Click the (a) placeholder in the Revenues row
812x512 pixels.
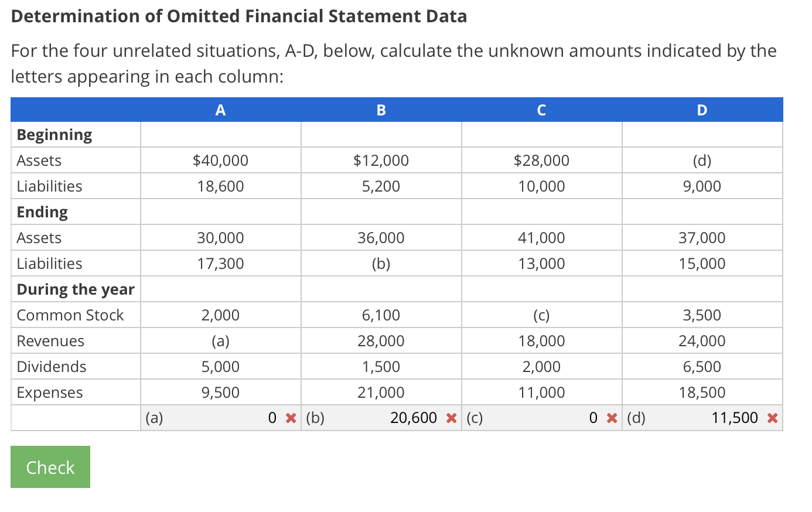tap(220, 340)
